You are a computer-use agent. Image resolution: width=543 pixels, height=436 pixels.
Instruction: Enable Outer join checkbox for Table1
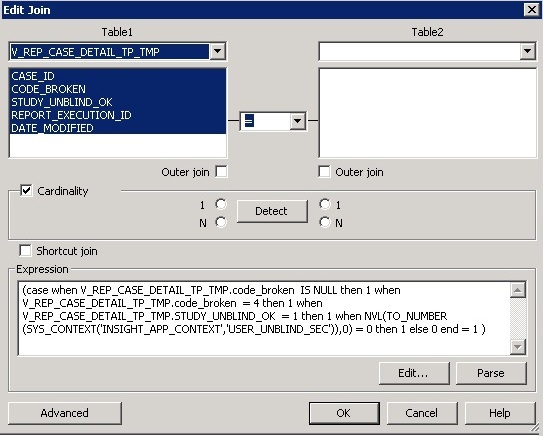click(221, 172)
